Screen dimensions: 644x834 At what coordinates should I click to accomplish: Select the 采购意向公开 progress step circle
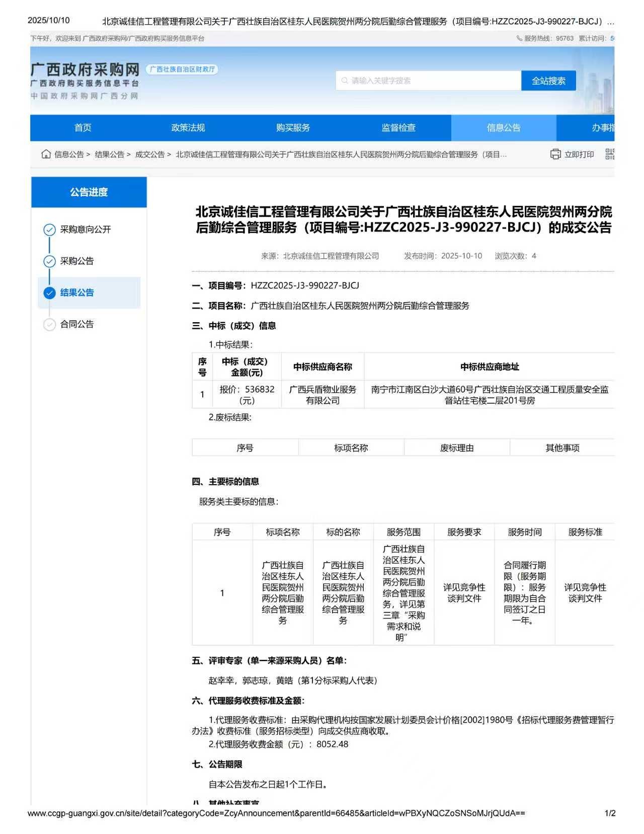(x=49, y=230)
